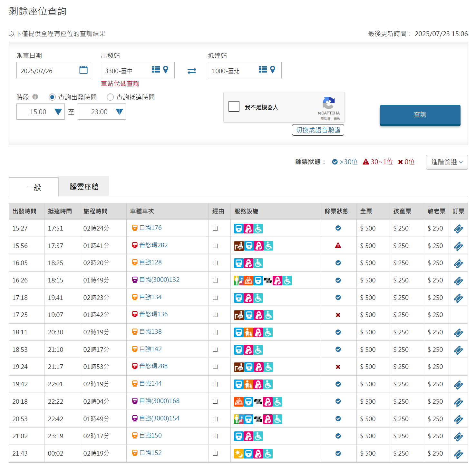This screenshot has width=476, height=473.
Task: Click the arrival station field 1000-臺北
Action: (x=245, y=70)
